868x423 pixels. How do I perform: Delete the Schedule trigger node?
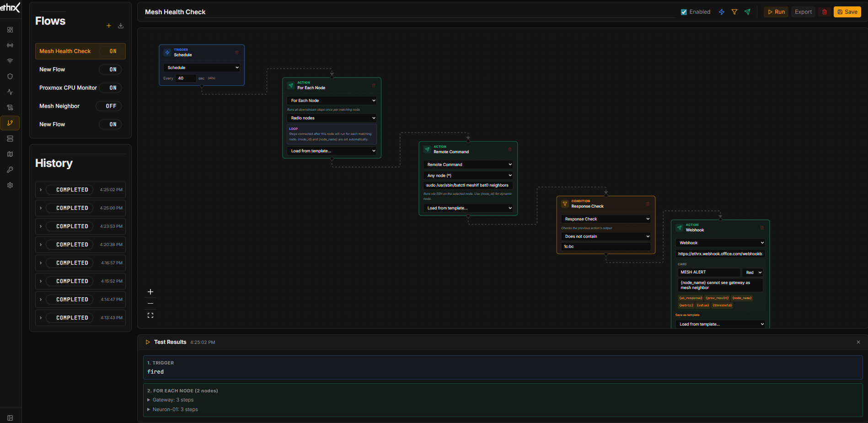coord(237,53)
